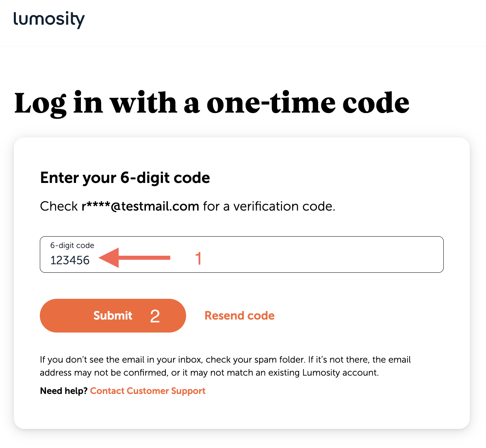Click the spam folder help paragraph
The image size is (486, 448).
pyautogui.click(x=225, y=365)
